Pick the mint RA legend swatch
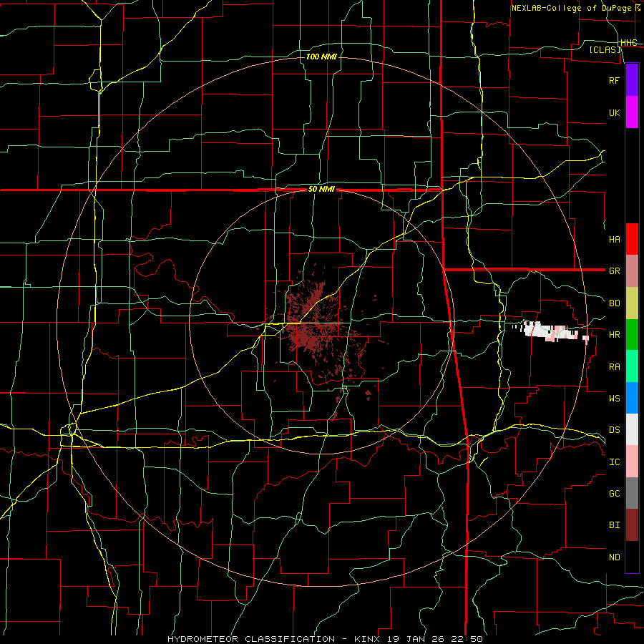The height and width of the screenshot is (644, 644). click(632, 366)
